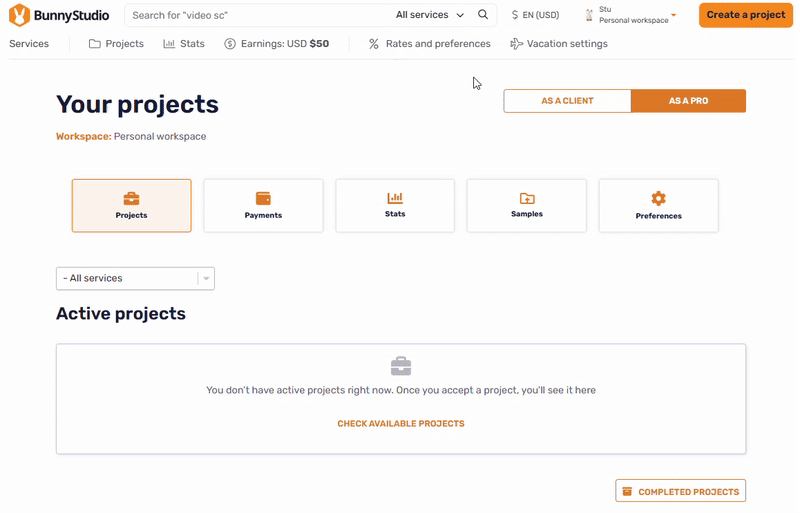The width and height of the screenshot is (800, 513).
Task: Switch view to AS A CLIENT
Action: click(567, 101)
